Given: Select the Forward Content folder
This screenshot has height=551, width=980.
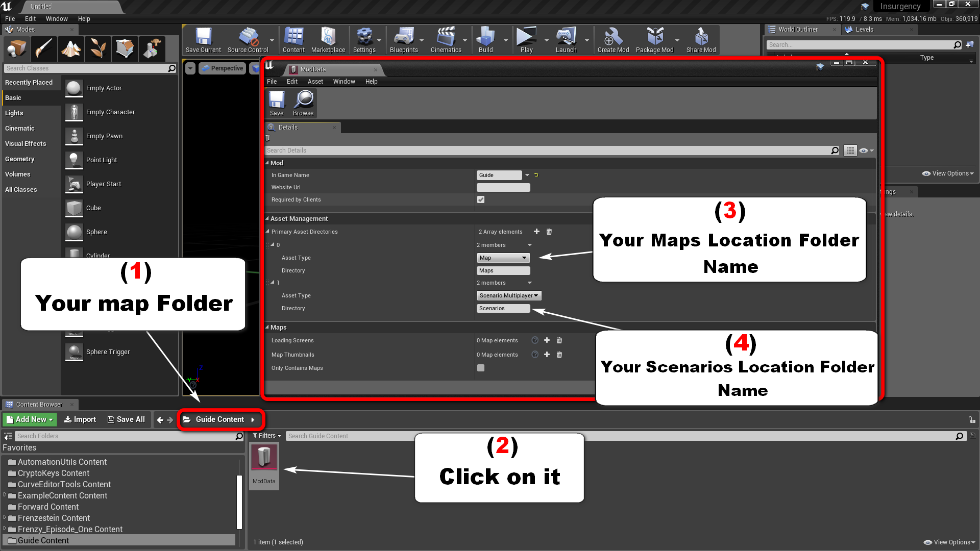Looking at the screenshot, I should click(x=48, y=507).
